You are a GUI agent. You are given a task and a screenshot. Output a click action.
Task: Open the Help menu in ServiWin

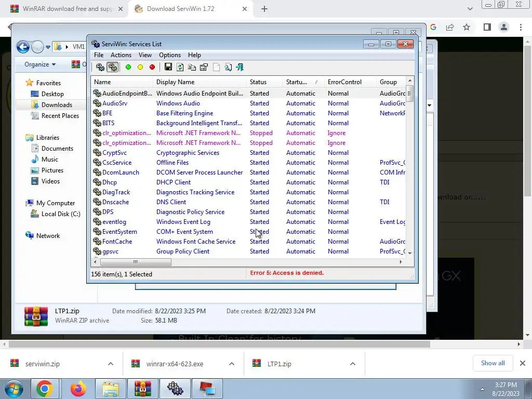click(194, 55)
